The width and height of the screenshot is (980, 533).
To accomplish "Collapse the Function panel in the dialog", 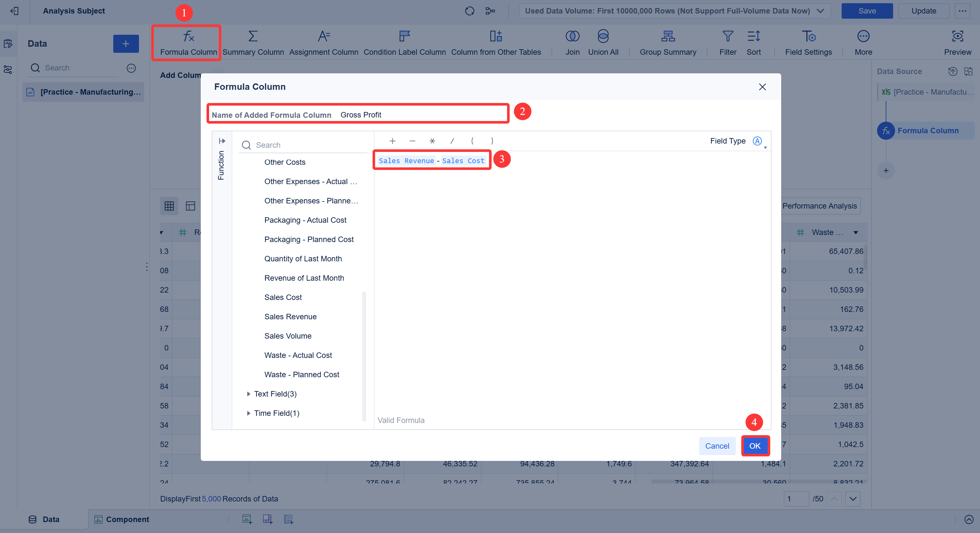I will 222,140.
